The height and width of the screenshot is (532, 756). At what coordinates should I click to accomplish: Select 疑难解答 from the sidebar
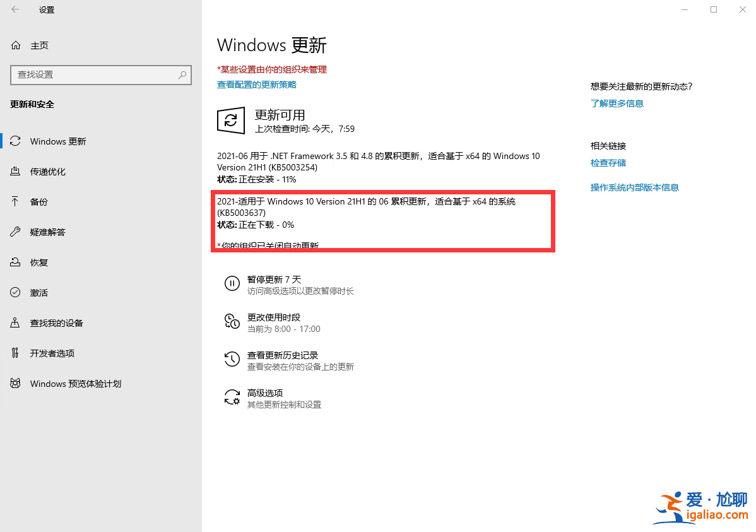pyautogui.click(x=47, y=232)
